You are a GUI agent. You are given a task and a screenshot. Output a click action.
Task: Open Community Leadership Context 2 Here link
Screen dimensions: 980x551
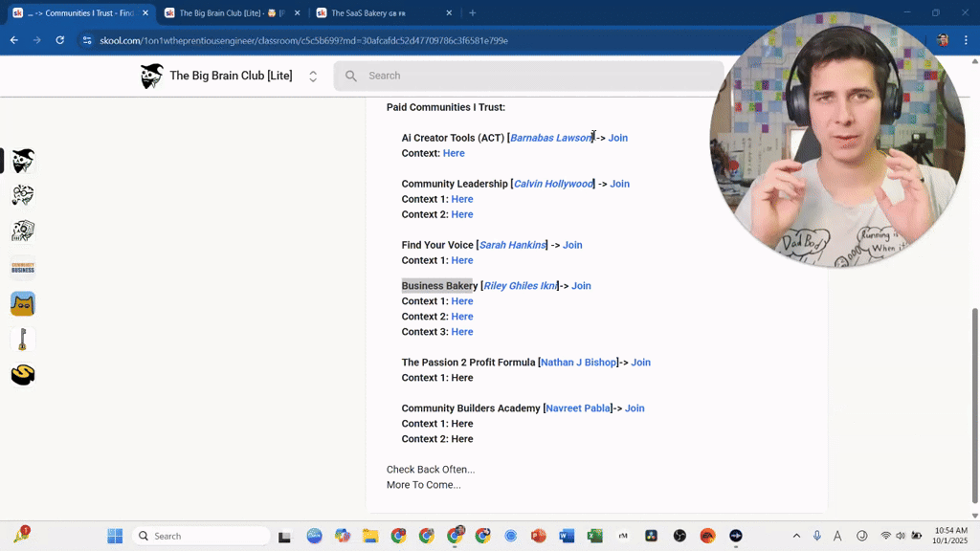coord(462,214)
